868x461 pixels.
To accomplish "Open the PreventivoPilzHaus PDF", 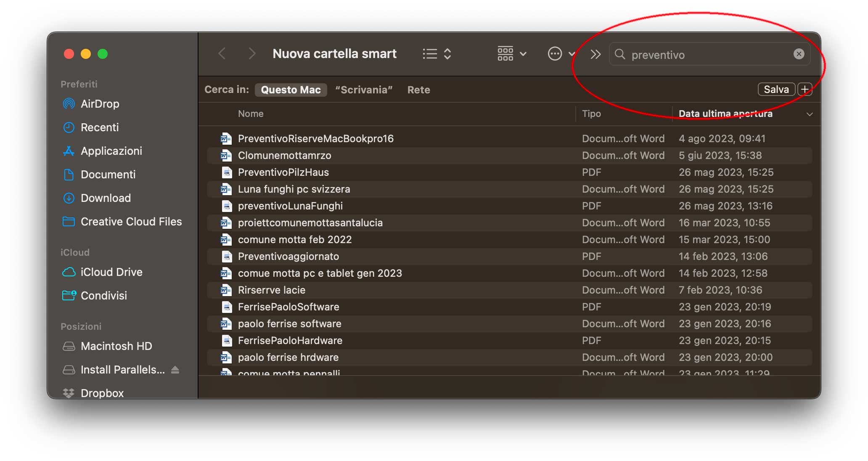I will pos(283,172).
